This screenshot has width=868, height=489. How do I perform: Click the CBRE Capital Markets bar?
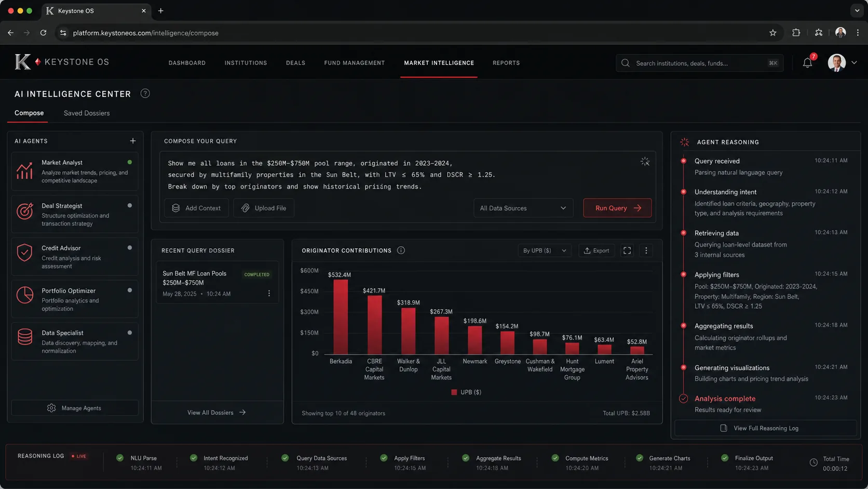374,325
